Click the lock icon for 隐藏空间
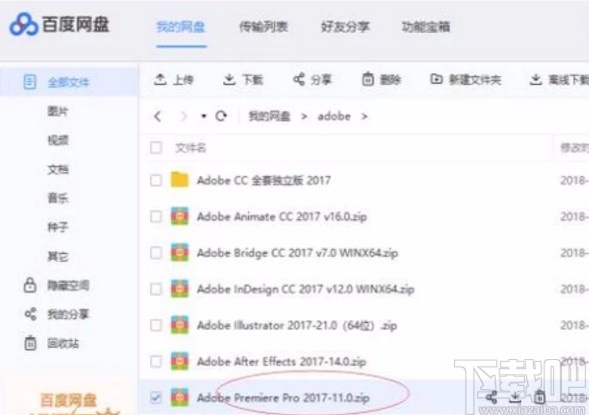 pos(30,285)
